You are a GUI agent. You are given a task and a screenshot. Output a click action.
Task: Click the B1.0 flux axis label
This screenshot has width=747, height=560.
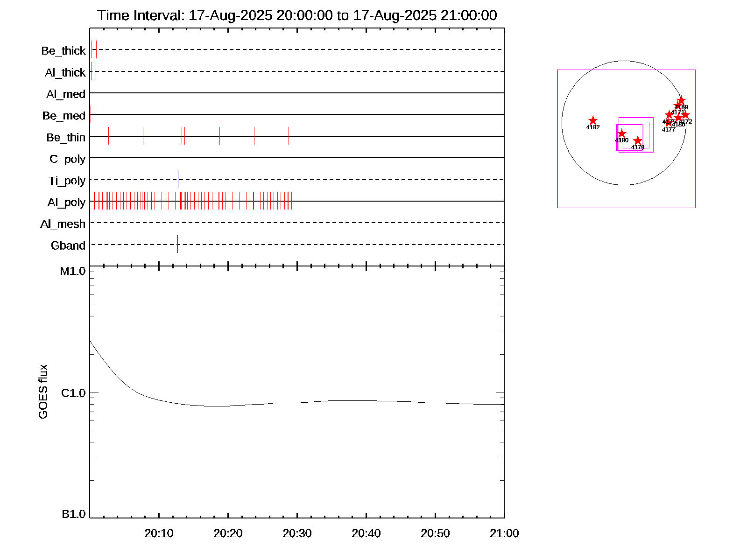tap(73, 514)
